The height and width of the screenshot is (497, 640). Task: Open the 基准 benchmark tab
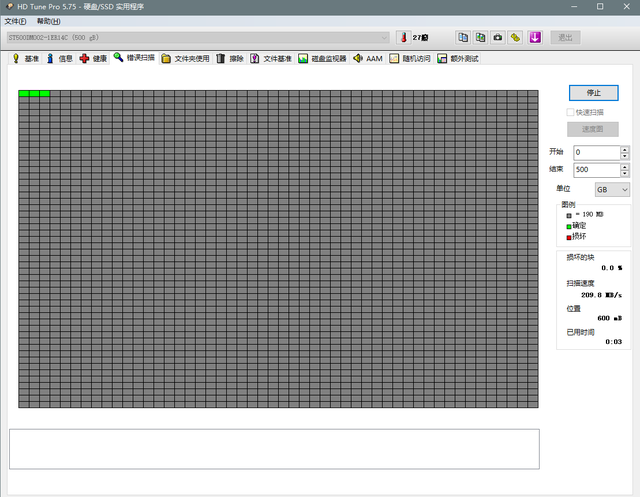[x=25, y=59]
